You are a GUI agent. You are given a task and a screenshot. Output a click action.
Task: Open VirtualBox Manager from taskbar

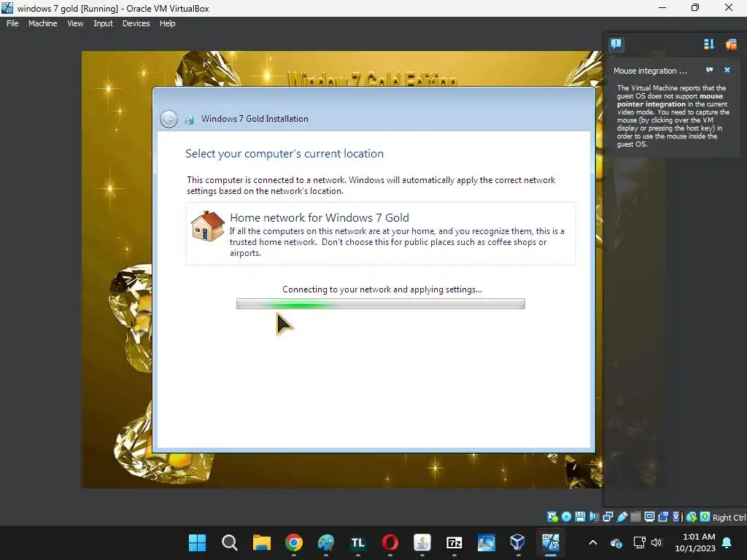tap(518, 542)
